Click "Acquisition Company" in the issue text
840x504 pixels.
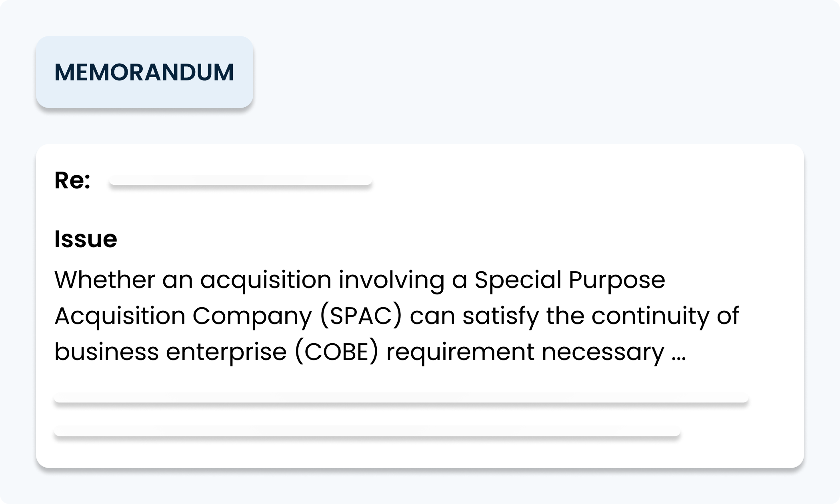[x=183, y=316]
